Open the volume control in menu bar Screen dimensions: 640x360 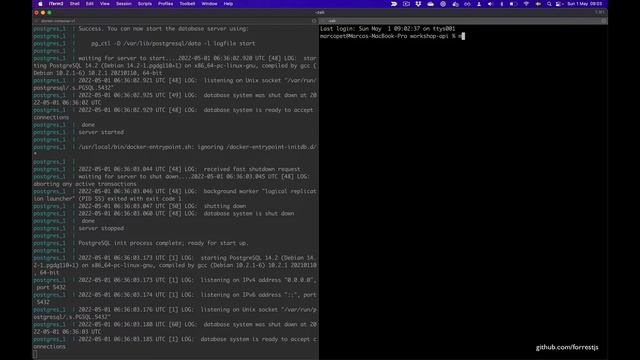click(x=491, y=4)
